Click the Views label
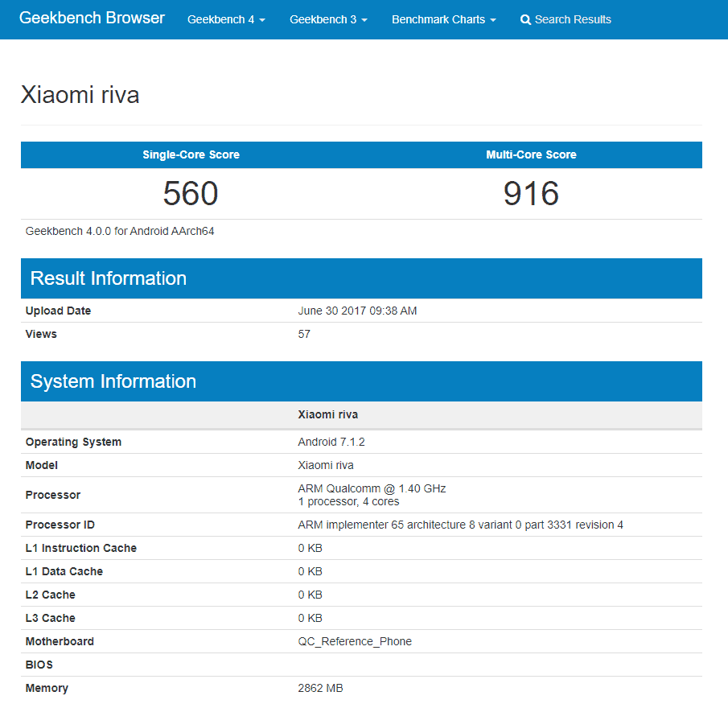Viewport: 728px width, 704px height. point(41,334)
